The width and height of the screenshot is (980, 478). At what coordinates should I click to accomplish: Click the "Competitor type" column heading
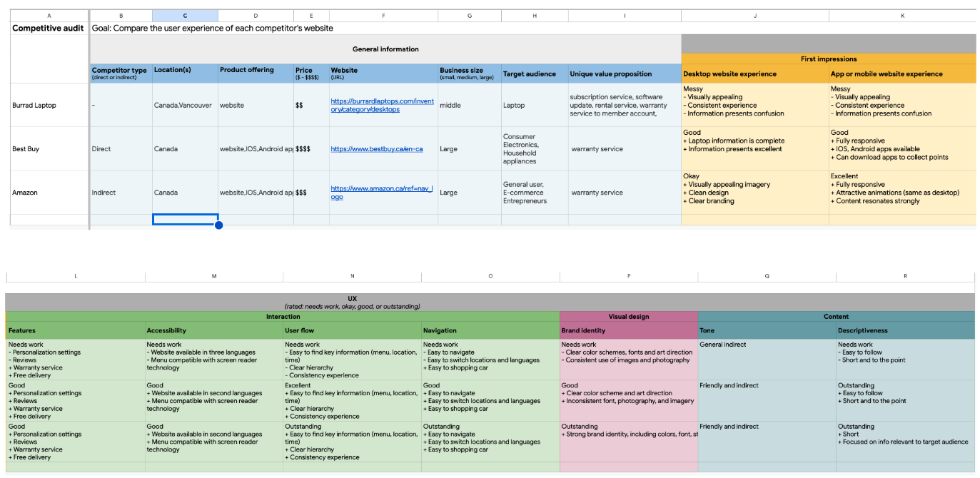121,73
